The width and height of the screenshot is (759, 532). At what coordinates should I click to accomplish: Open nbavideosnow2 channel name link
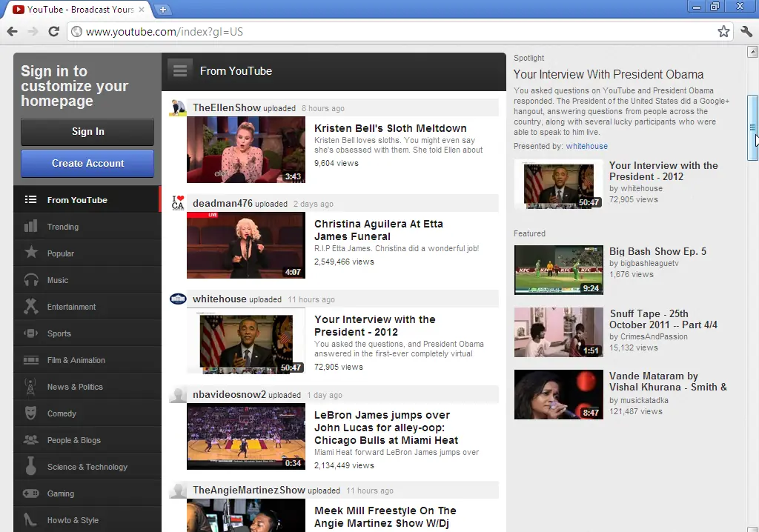(x=230, y=394)
